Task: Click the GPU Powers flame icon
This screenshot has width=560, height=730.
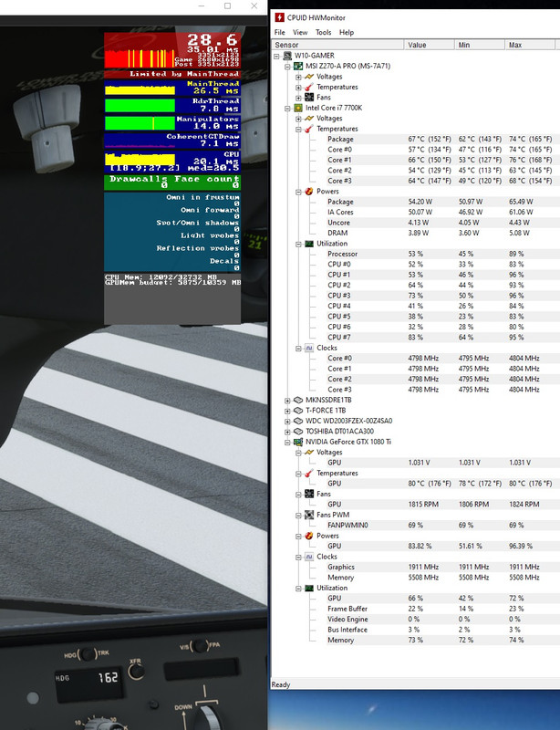Action: pyautogui.click(x=309, y=536)
